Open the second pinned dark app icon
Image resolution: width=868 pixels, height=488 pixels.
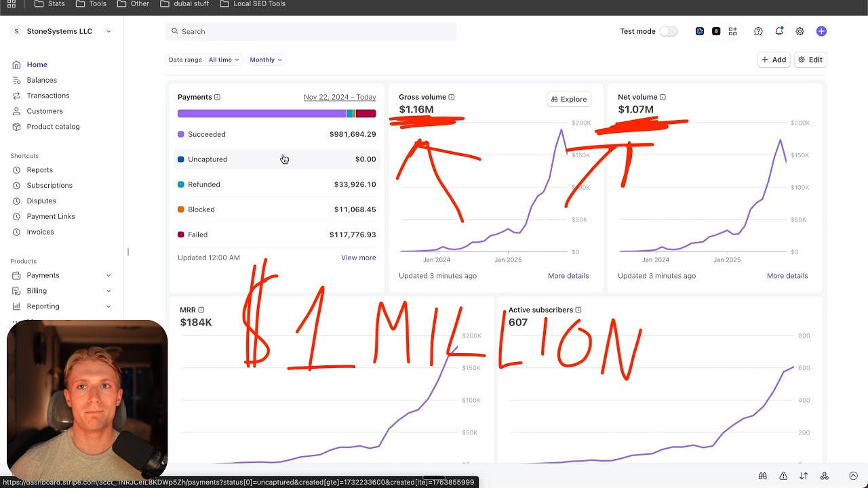pos(716,31)
